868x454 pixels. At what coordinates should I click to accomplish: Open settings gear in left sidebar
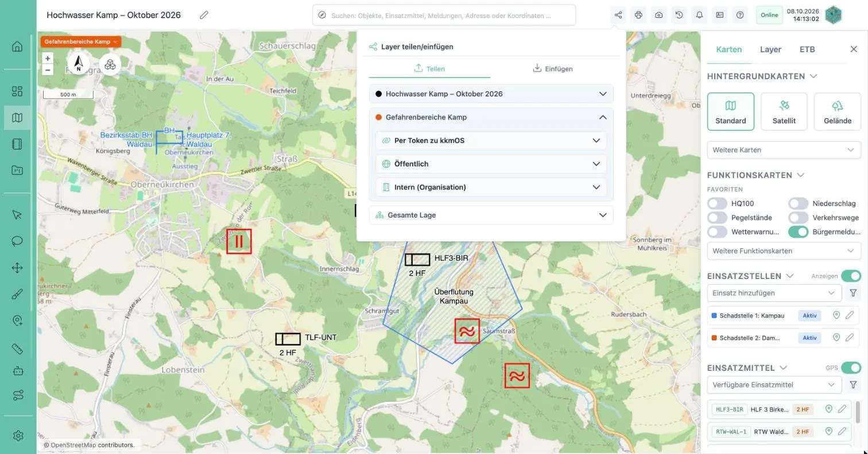(x=17, y=436)
